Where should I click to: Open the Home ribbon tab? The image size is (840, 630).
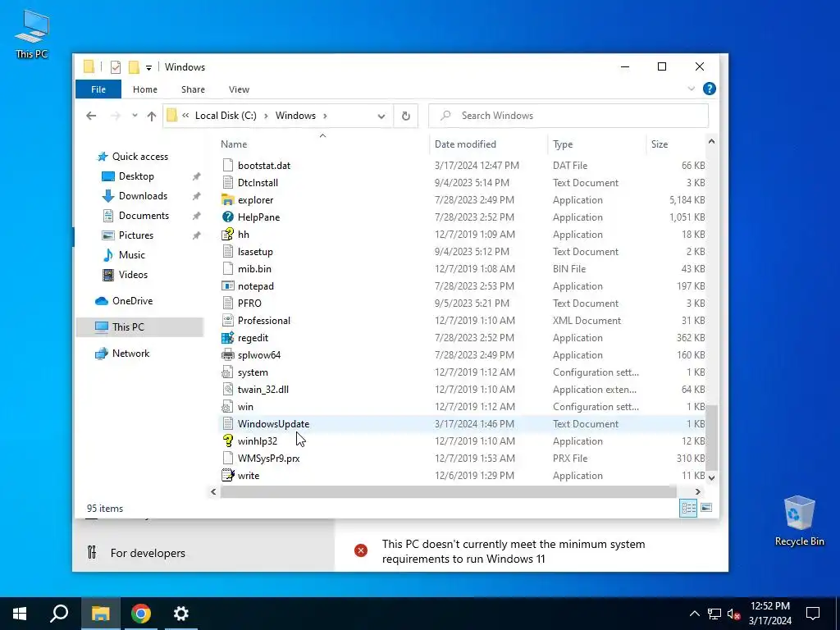[x=145, y=89]
